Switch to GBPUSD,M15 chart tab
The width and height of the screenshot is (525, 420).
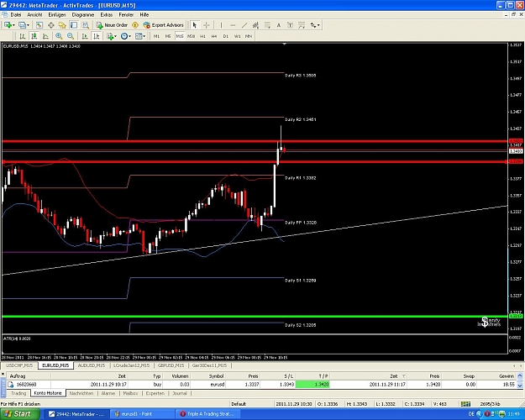point(171,365)
